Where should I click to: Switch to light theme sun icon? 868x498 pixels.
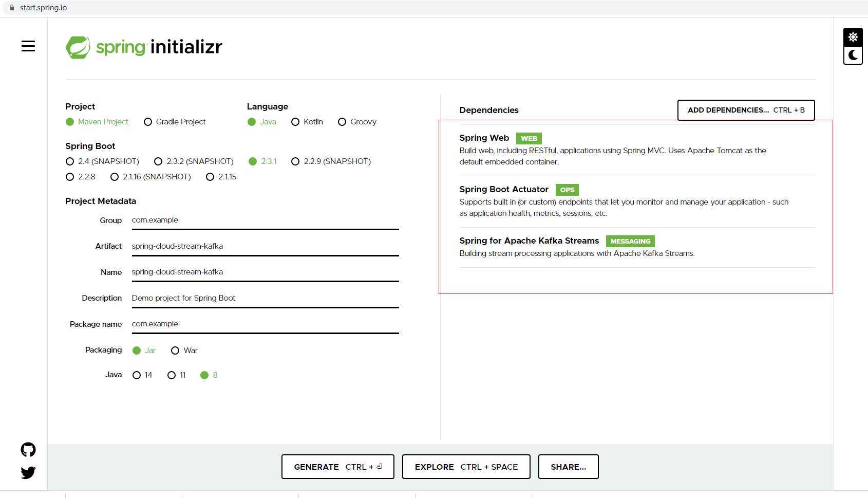coord(853,37)
